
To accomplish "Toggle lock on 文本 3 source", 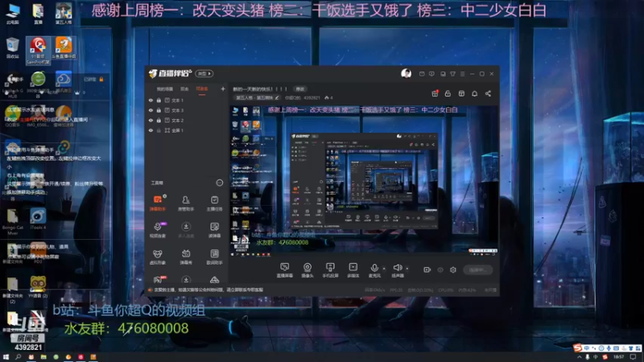I will click(x=159, y=110).
